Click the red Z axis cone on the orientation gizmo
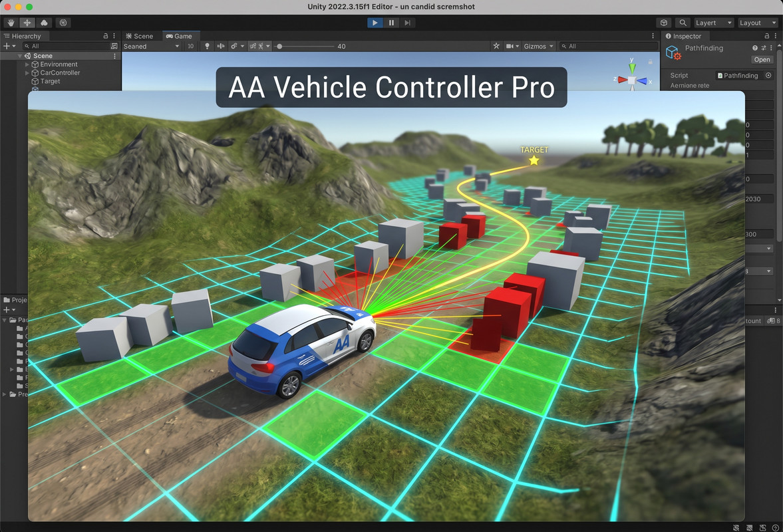Screen dimensions: 783x532 tap(622, 79)
